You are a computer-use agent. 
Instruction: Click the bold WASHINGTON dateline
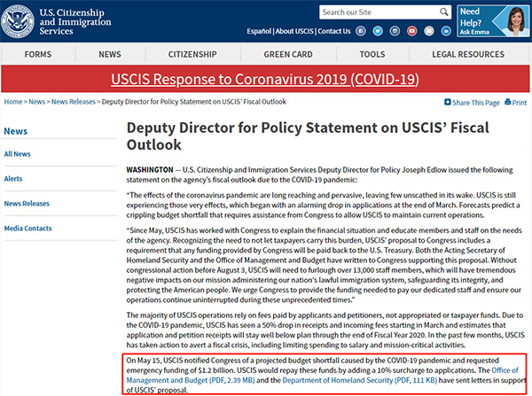pyautogui.click(x=150, y=170)
